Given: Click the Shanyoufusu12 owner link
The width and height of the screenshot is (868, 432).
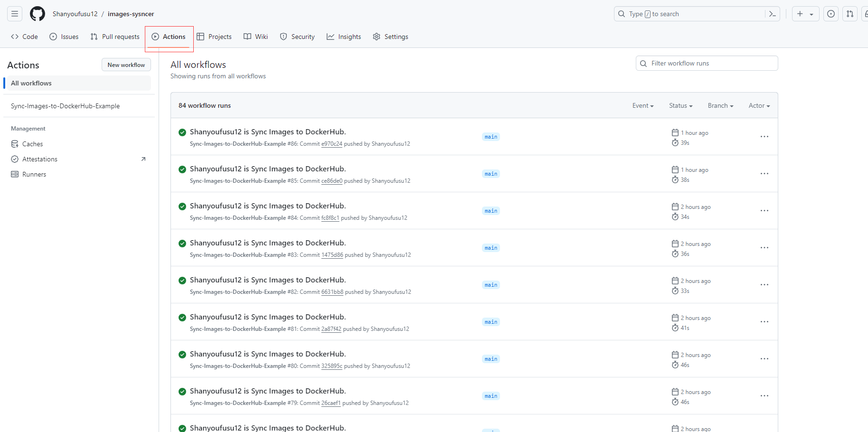Looking at the screenshot, I should click(x=75, y=14).
